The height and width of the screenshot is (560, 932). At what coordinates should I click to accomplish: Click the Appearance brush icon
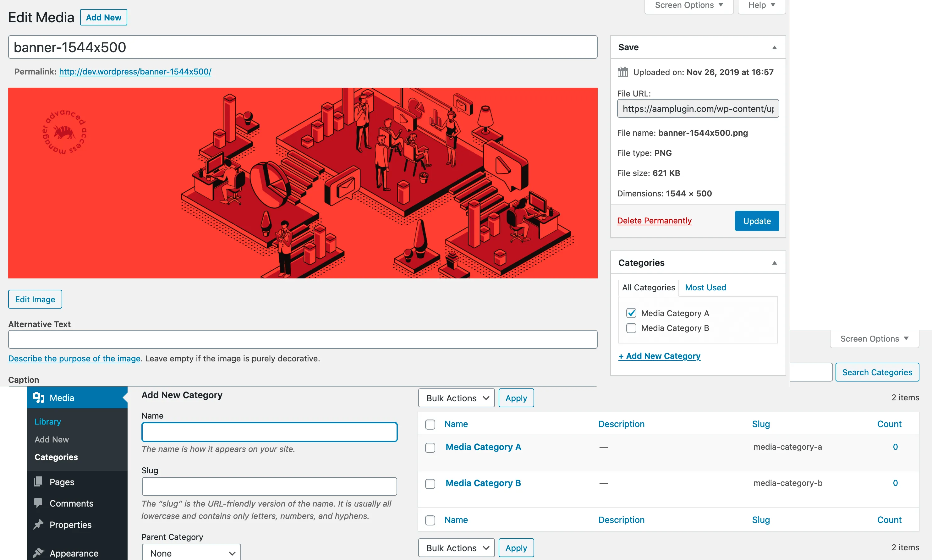click(x=38, y=553)
